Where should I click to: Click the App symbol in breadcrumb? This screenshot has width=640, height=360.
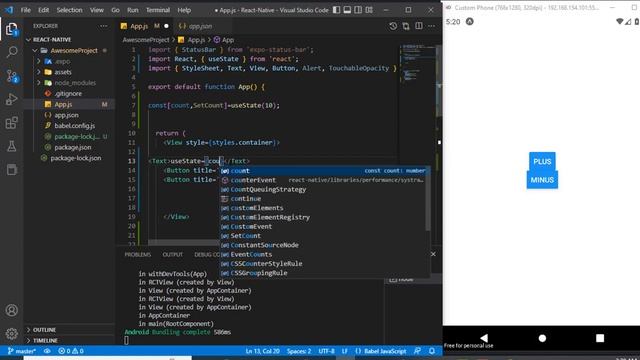pyautogui.click(x=224, y=40)
